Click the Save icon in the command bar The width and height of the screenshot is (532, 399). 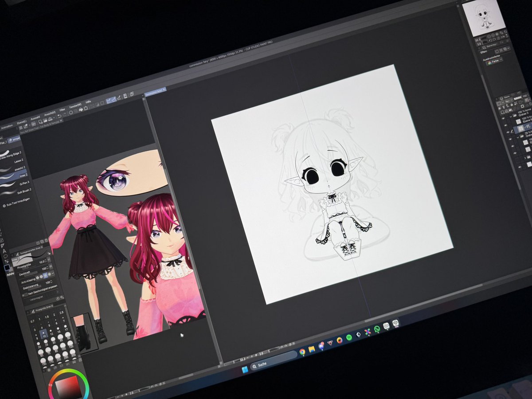pyautogui.click(x=50, y=118)
